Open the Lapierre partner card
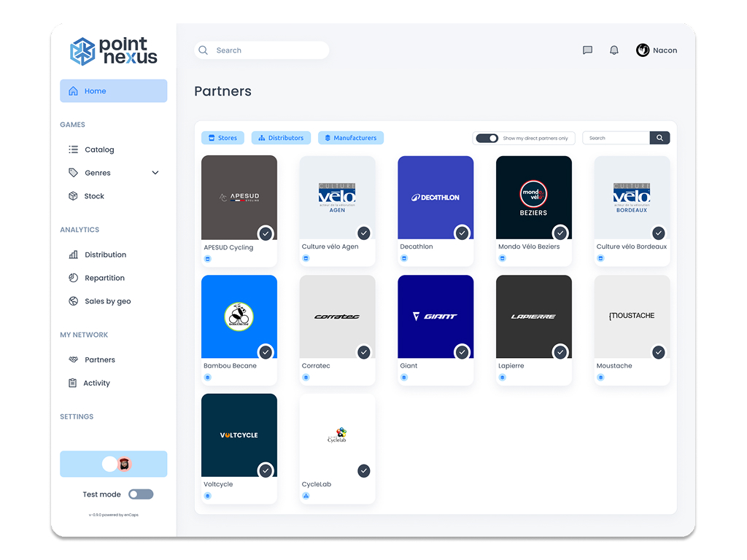The image size is (747, 560). (x=533, y=329)
